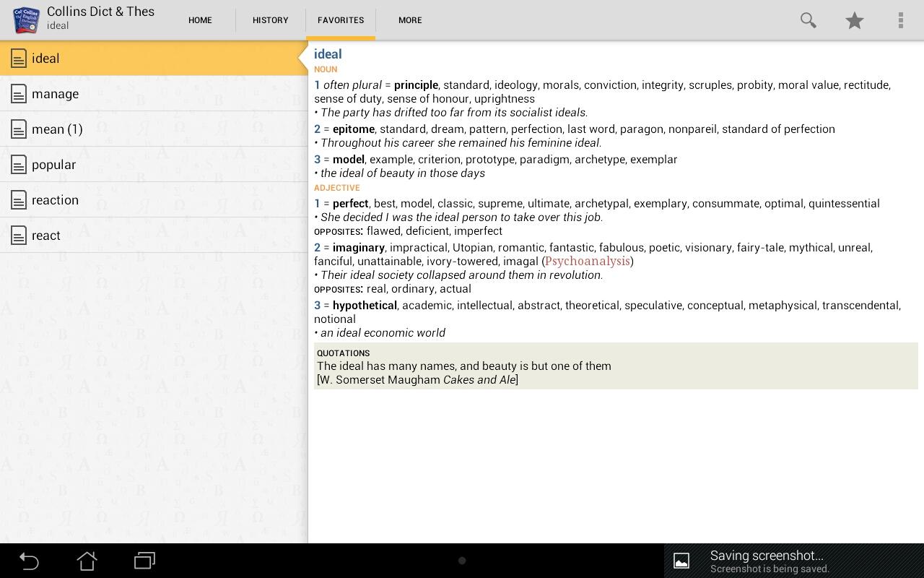Select the Favorites tab
Viewport: 924px width, 578px height.
(x=341, y=20)
